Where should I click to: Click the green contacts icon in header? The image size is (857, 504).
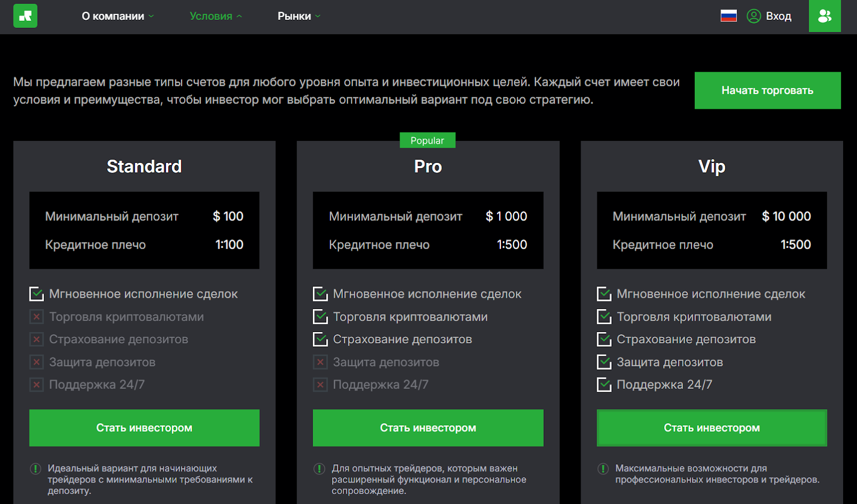824,16
